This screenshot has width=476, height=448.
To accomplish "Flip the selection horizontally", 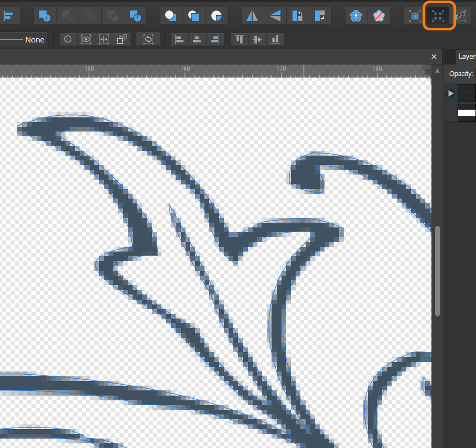I will [x=252, y=15].
